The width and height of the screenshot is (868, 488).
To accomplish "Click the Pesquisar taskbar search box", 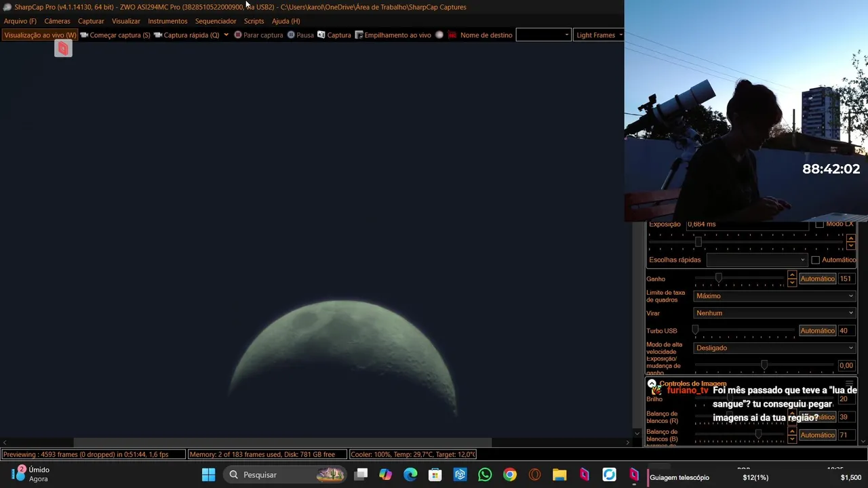I will pyautogui.click(x=285, y=474).
